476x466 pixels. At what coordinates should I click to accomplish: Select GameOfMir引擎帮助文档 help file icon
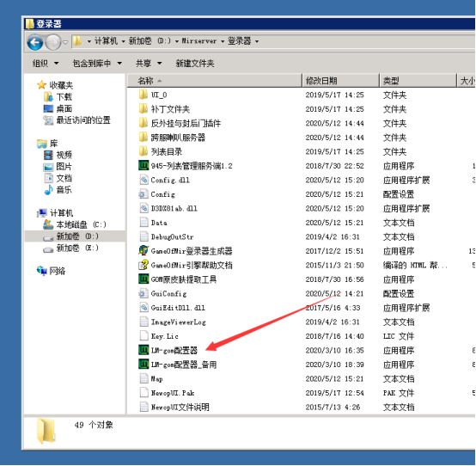tap(143, 265)
